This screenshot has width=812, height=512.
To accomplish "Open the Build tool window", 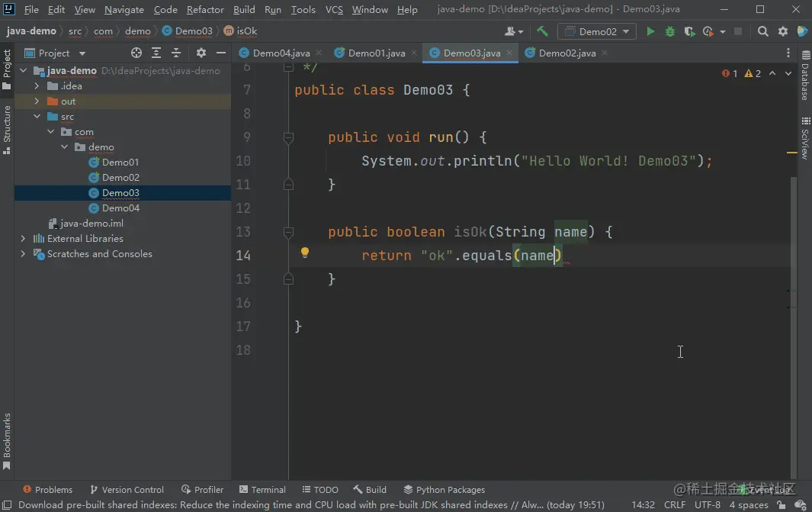I will [x=370, y=490].
